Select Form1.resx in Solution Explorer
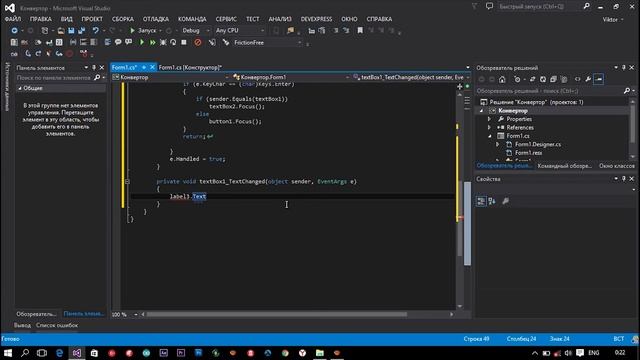 point(528,153)
